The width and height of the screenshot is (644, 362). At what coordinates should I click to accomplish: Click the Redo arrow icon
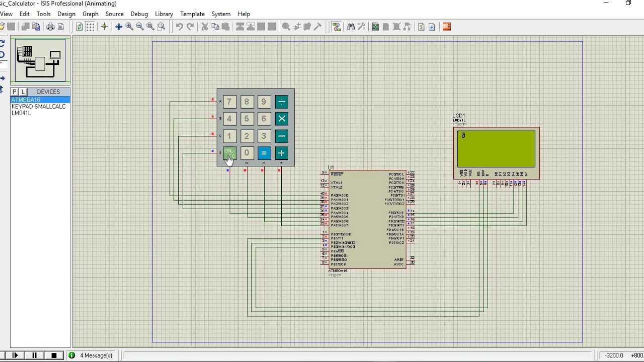(x=190, y=27)
